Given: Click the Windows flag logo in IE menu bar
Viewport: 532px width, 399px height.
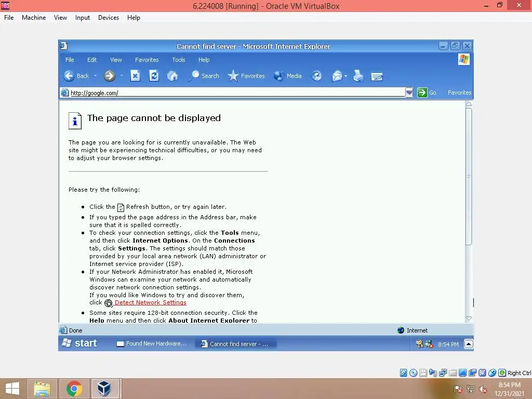Looking at the screenshot, I should [464, 59].
